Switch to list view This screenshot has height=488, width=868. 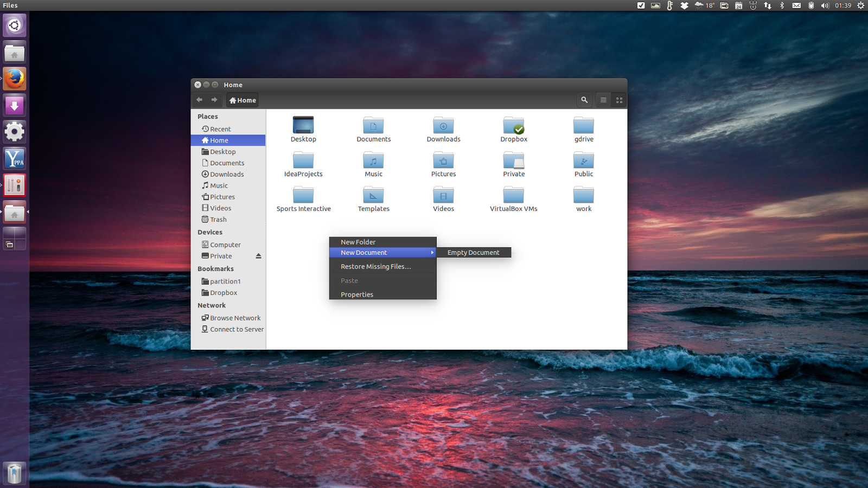coord(603,100)
